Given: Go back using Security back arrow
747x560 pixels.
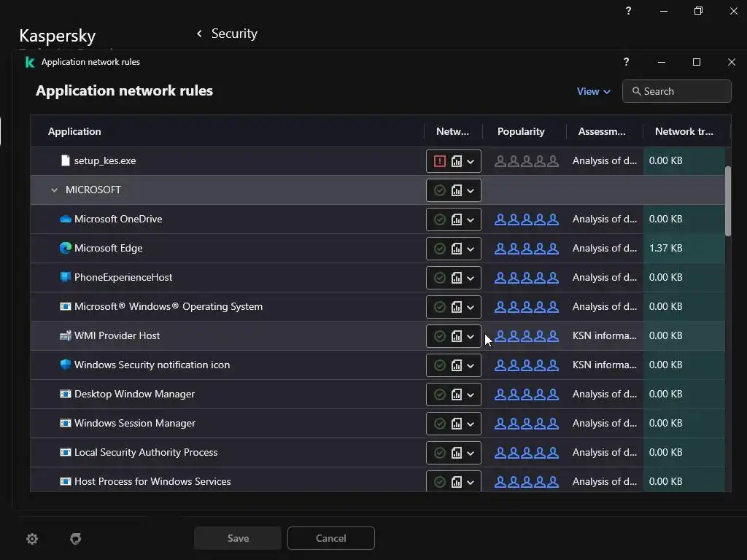Looking at the screenshot, I should [x=199, y=34].
